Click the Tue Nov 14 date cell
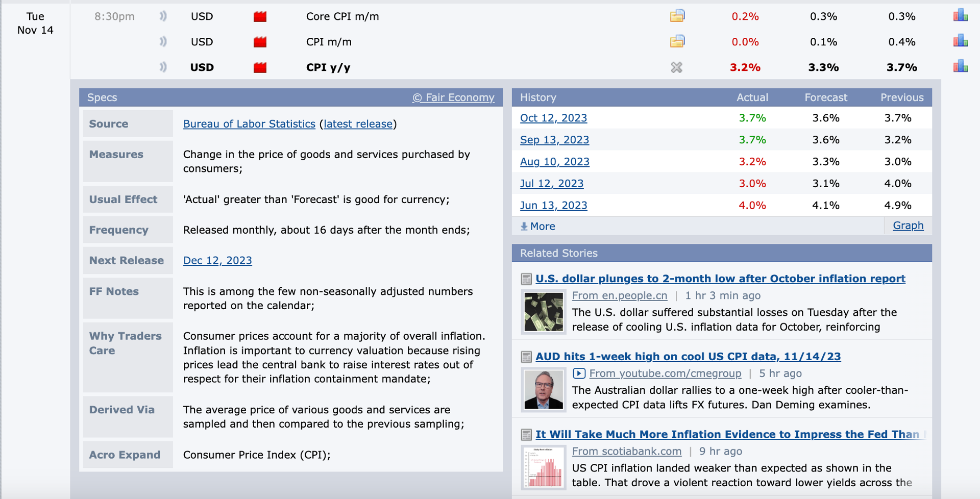This screenshot has height=499, width=980. click(35, 23)
